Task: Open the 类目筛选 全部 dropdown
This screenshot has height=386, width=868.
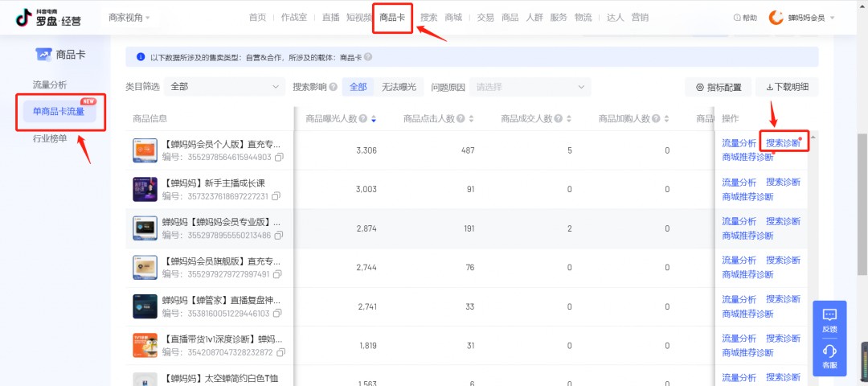Action: pyautogui.click(x=225, y=87)
